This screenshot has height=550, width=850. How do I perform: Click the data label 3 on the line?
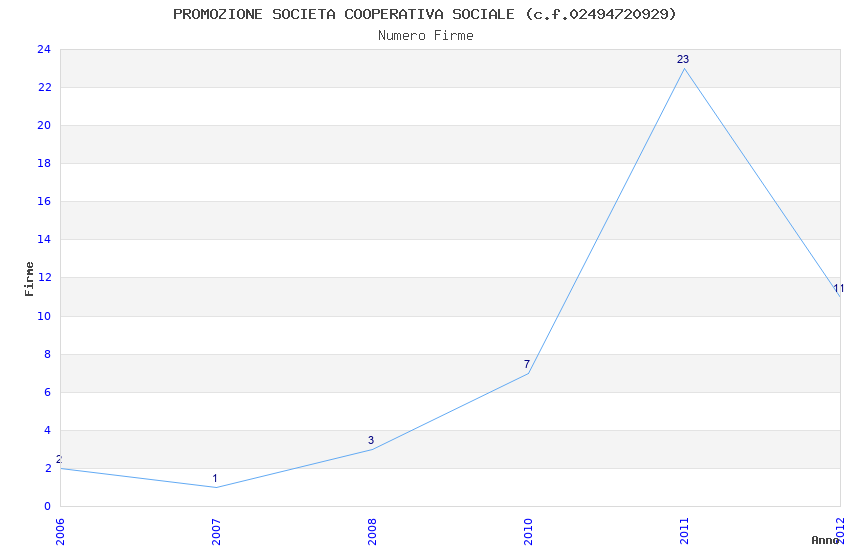(371, 441)
